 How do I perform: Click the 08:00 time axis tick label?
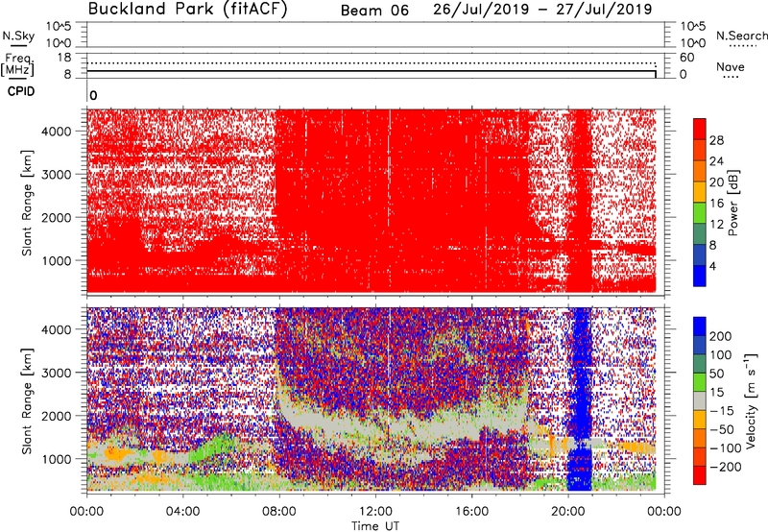point(279,512)
